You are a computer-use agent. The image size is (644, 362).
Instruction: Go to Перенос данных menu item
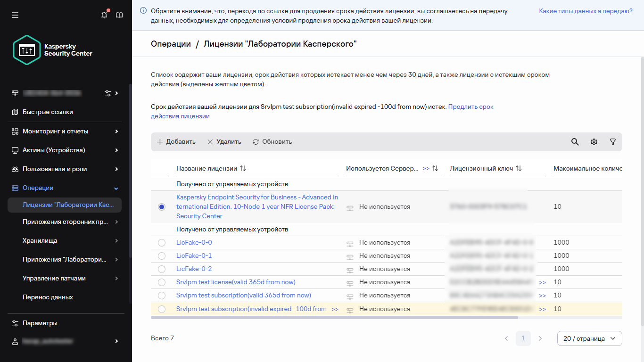click(x=48, y=297)
